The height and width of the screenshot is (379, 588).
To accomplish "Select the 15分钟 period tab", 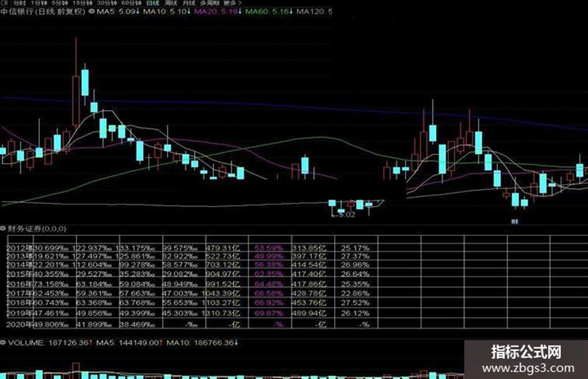I will pyautogui.click(x=82, y=3).
